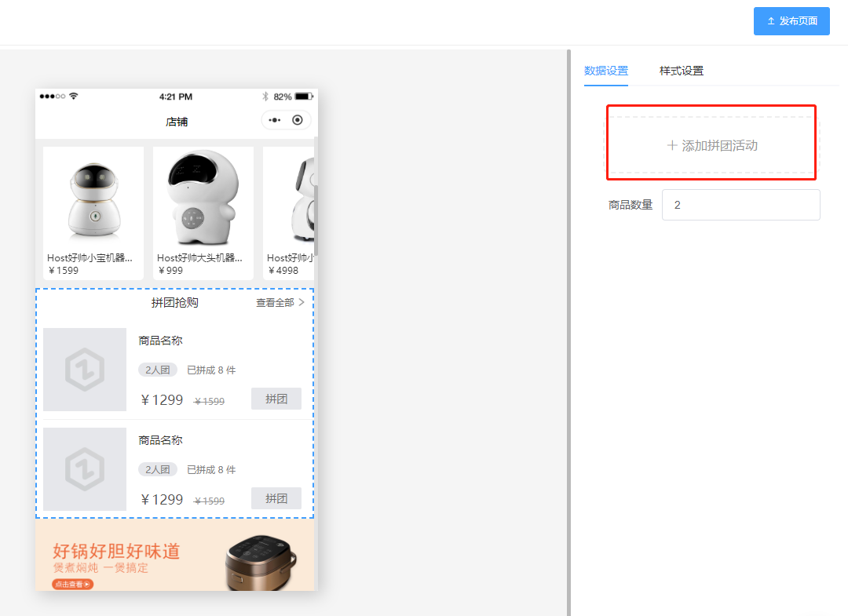This screenshot has width=848, height=616.
Task: Switch to the 样式设置 tab
Action: coord(682,71)
